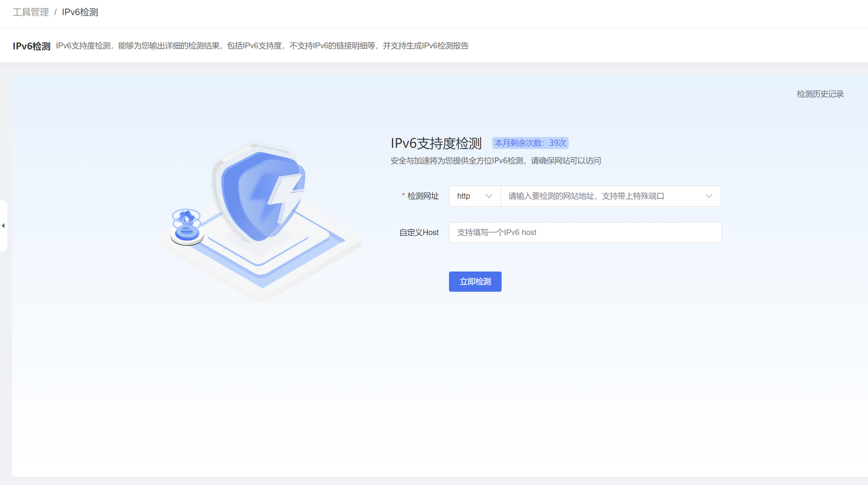
Task: Open 检测历史记录 link
Action: (820, 94)
